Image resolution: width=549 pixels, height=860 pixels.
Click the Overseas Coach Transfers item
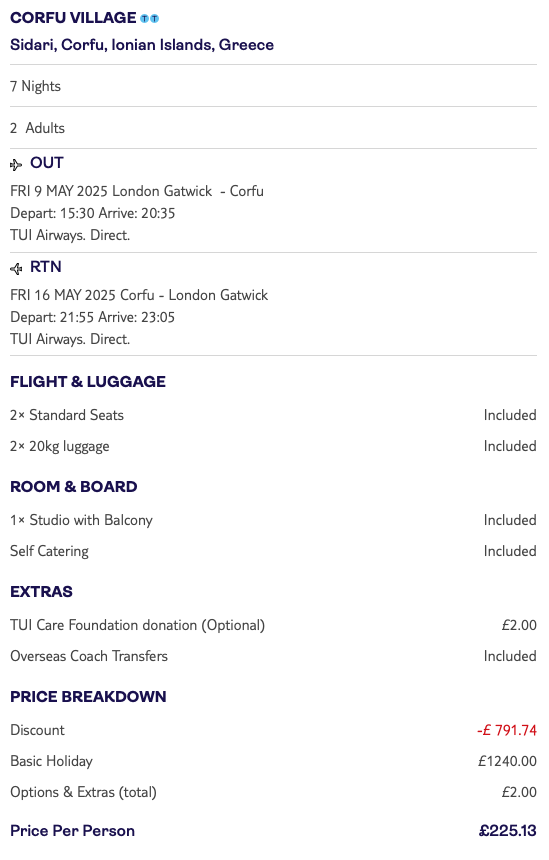89,656
